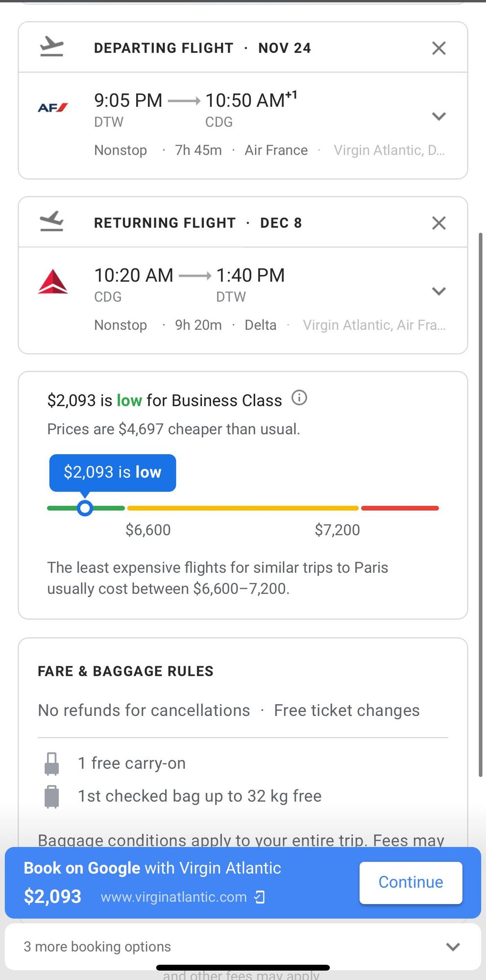486x980 pixels.
Task: Tap the external link icon beside virginatlantic.com
Action: 260,897
